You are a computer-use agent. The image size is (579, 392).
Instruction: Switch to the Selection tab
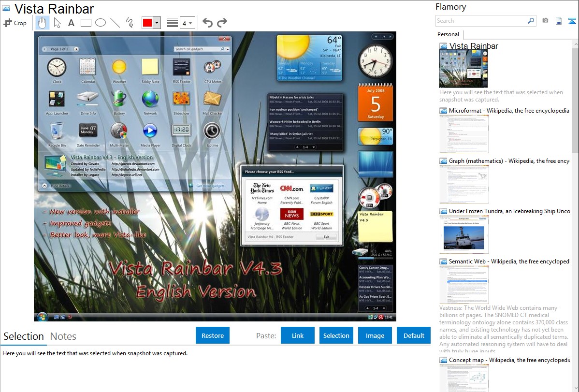pos(24,336)
